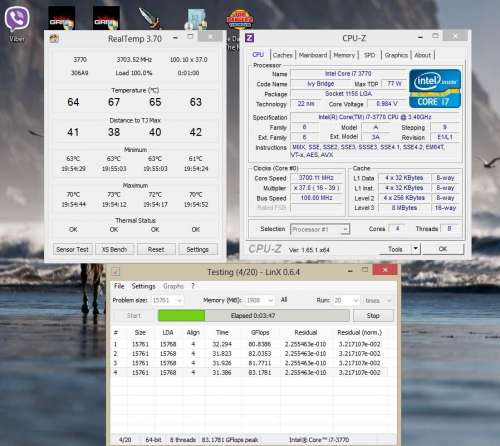Click the CPU-Z purple Z title icon
Screen dimensions: 500x446
coord(249,37)
